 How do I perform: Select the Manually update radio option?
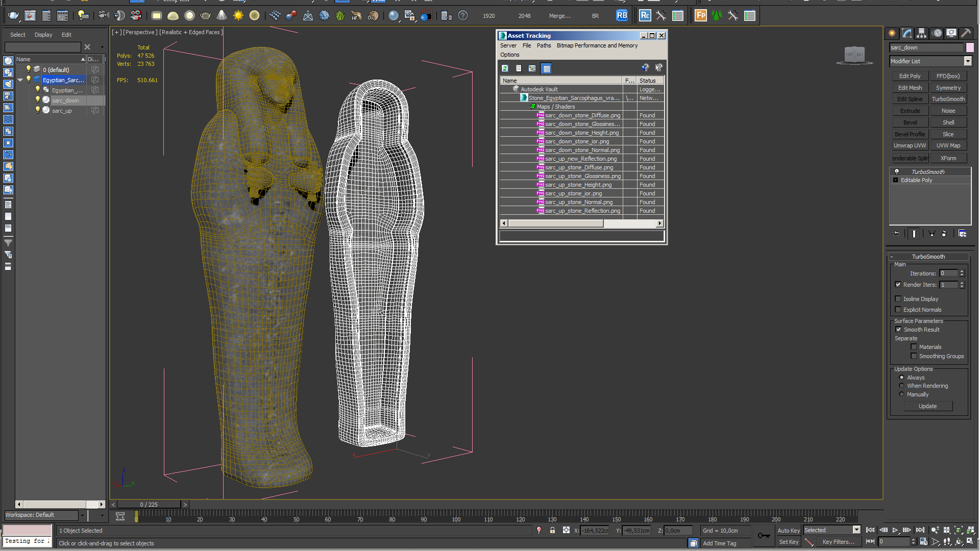pos(901,394)
